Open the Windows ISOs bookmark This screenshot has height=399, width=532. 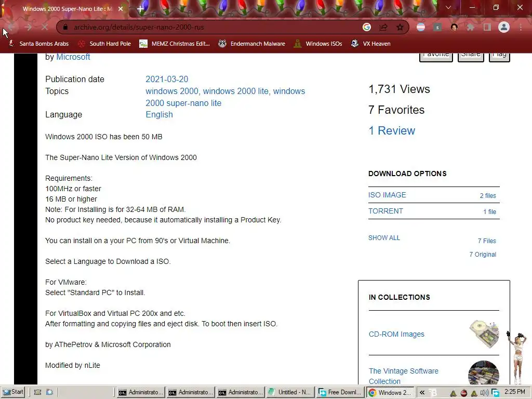[x=318, y=44]
